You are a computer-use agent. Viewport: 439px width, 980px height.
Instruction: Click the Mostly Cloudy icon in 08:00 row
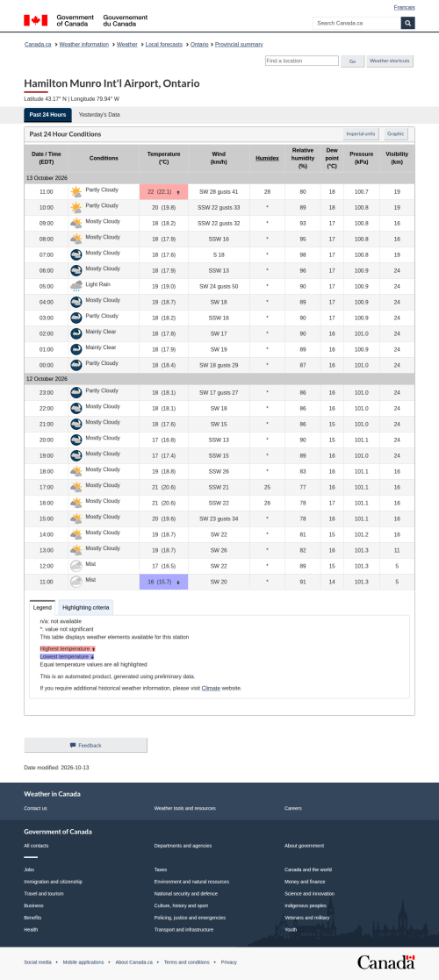[x=76, y=239]
